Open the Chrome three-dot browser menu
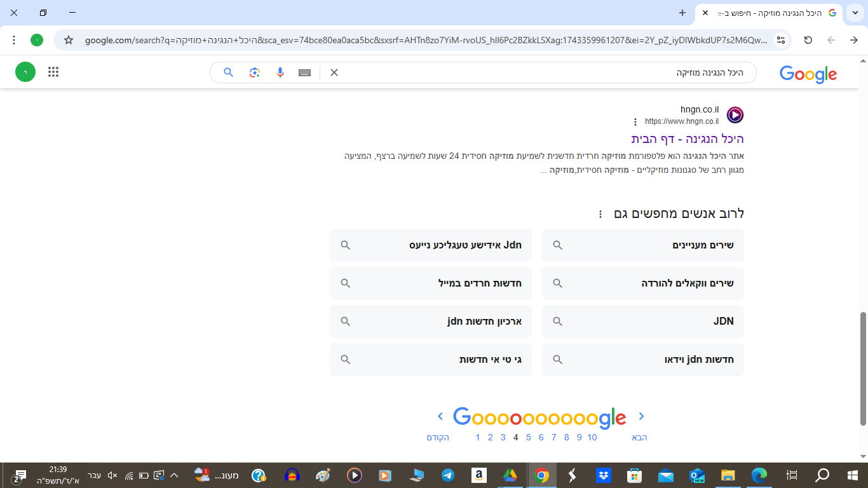The image size is (868, 488). [x=14, y=39]
